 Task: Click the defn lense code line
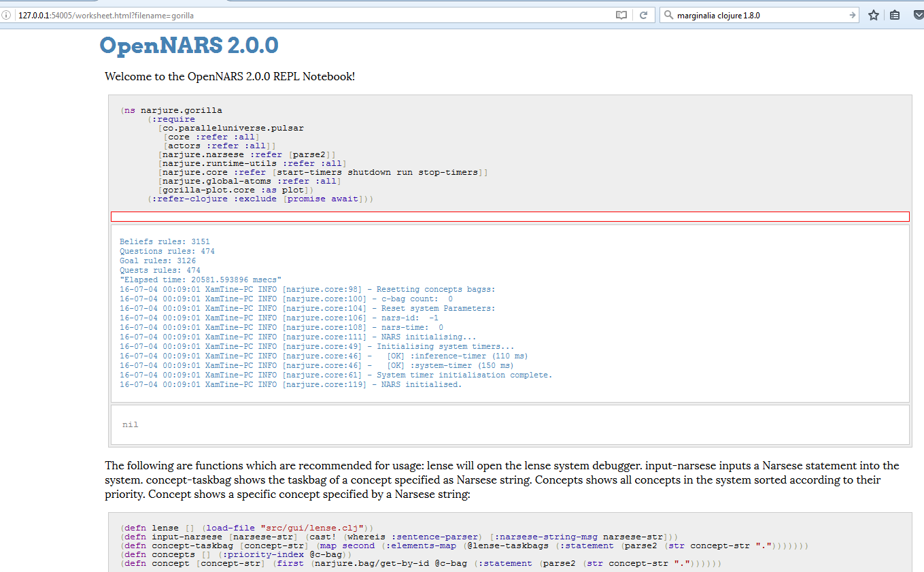[247, 528]
